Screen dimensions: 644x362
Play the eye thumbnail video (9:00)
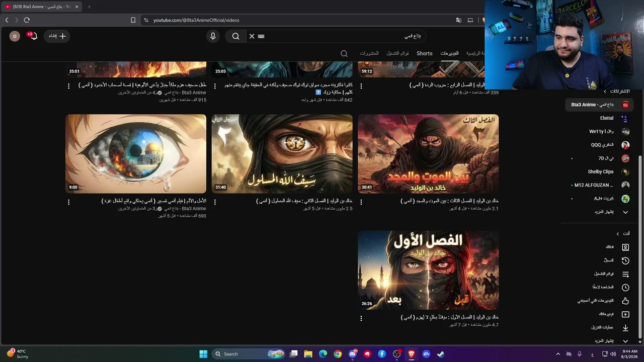(136, 154)
